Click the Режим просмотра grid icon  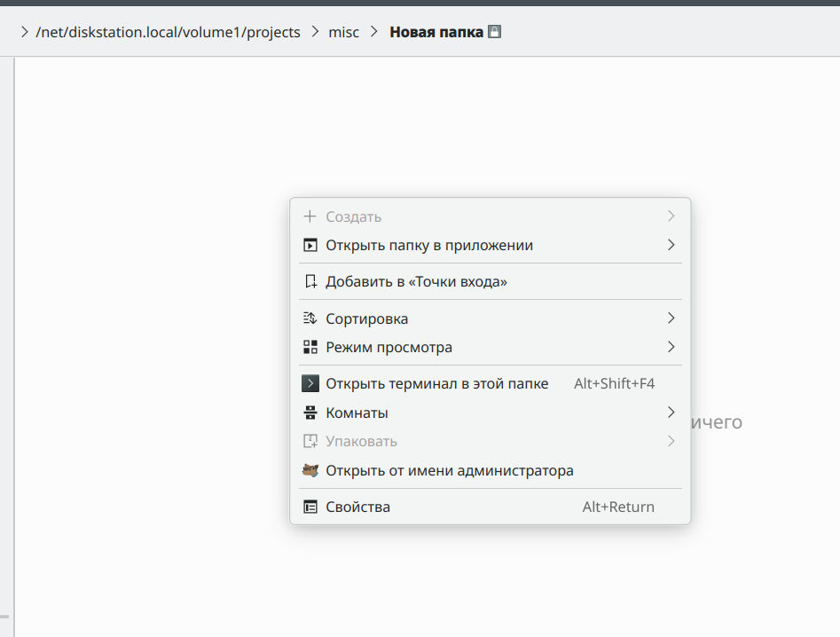(x=310, y=347)
